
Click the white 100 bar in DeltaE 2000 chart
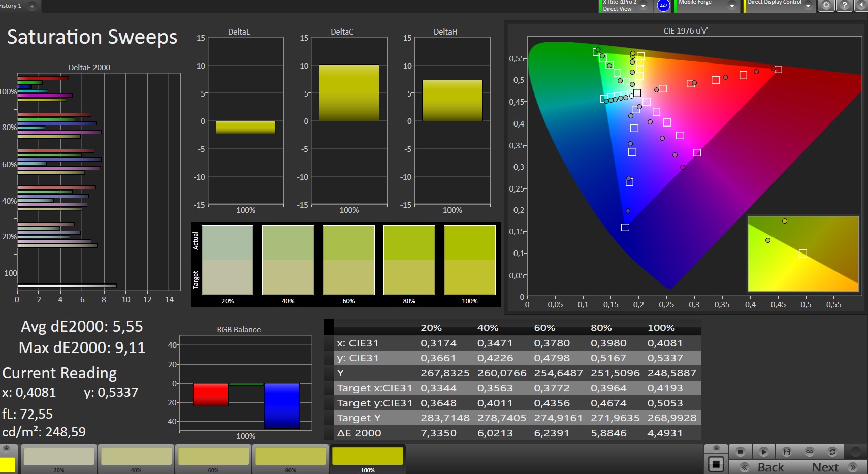(x=67, y=286)
